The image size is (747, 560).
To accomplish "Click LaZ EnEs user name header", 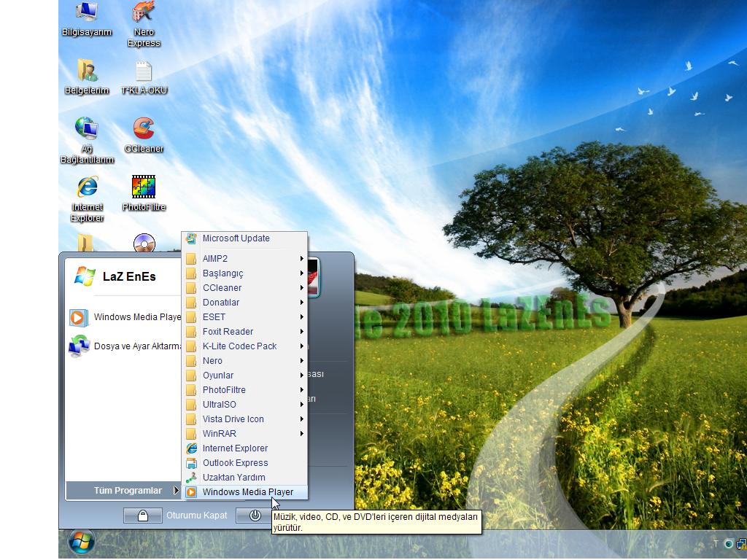I will coord(129,276).
